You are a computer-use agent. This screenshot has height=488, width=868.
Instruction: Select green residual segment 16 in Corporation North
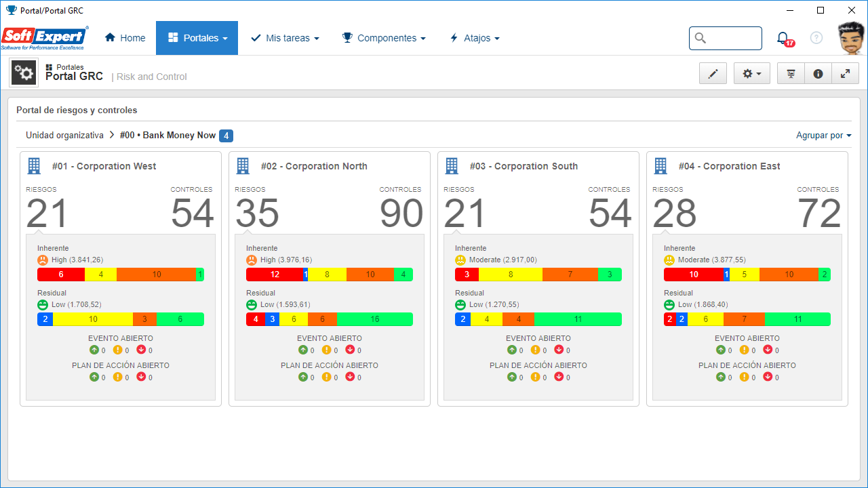(x=375, y=319)
